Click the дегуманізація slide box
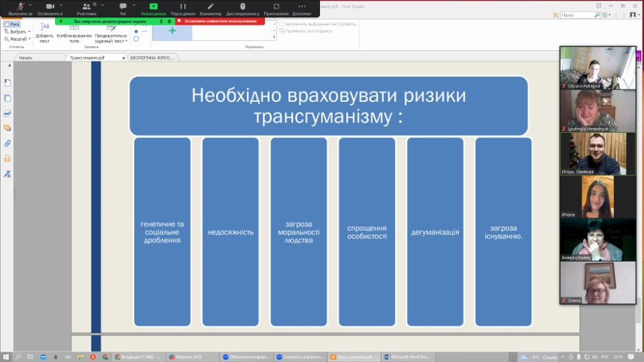This screenshot has height=362, width=644. [435, 232]
